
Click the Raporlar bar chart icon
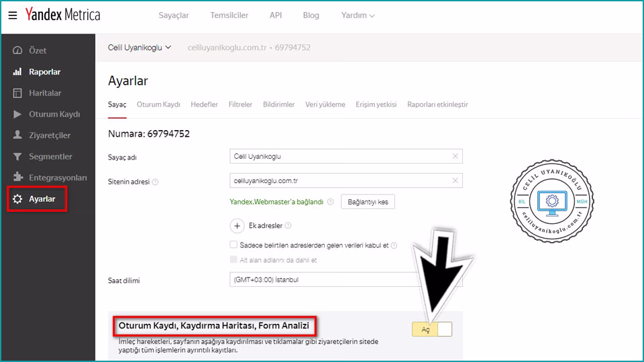(x=17, y=72)
